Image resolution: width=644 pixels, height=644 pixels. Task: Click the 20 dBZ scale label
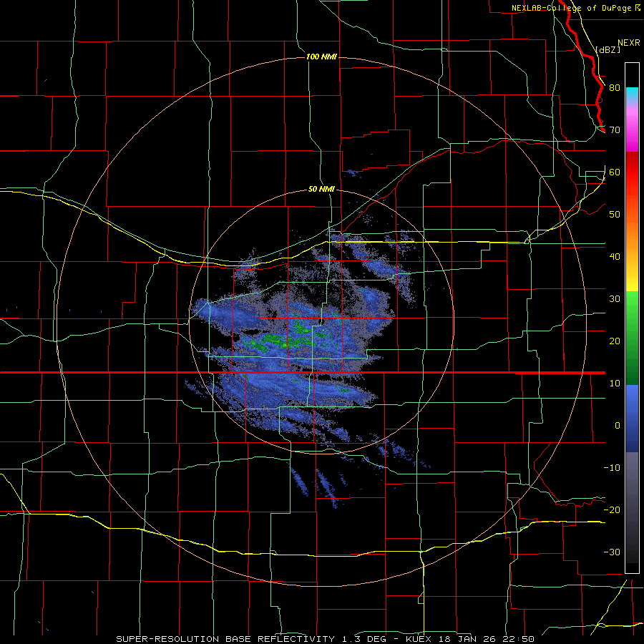(x=615, y=341)
